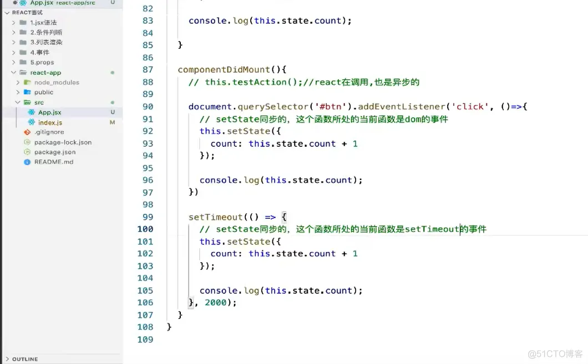The height and width of the screenshot is (364, 588).
Task: Click console.log on line 105
Action: click(x=229, y=291)
